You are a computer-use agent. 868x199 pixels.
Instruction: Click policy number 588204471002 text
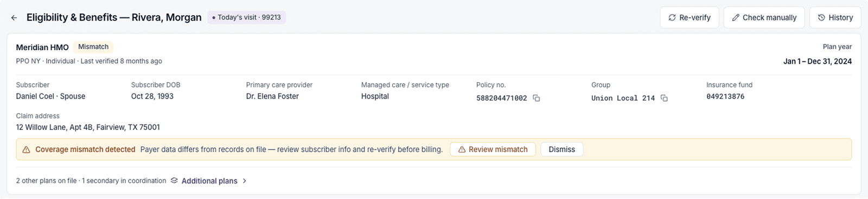pos(502,98)
